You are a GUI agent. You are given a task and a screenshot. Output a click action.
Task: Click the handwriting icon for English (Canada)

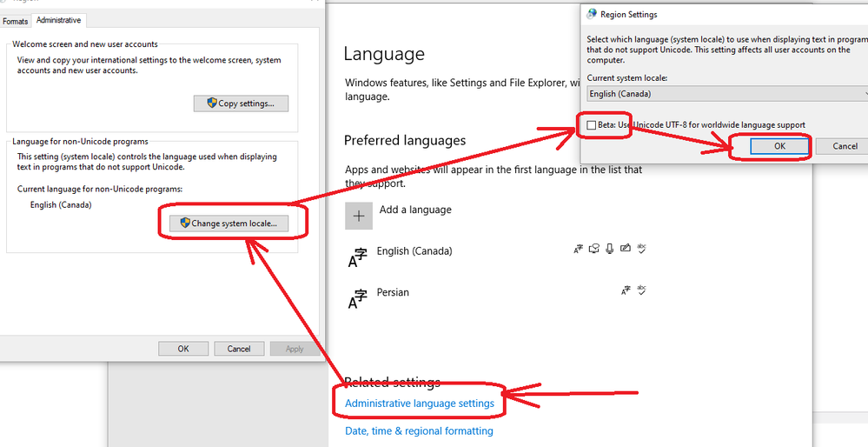(626, 248)
